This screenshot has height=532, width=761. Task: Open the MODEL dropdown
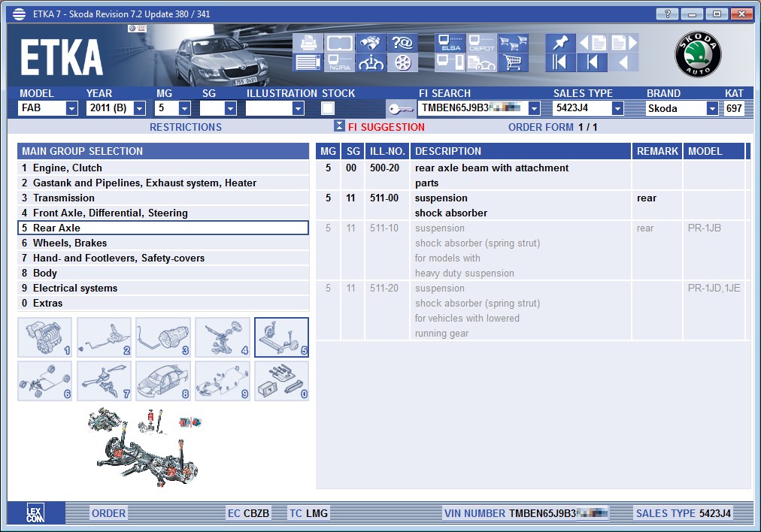(x=71, y=108)
